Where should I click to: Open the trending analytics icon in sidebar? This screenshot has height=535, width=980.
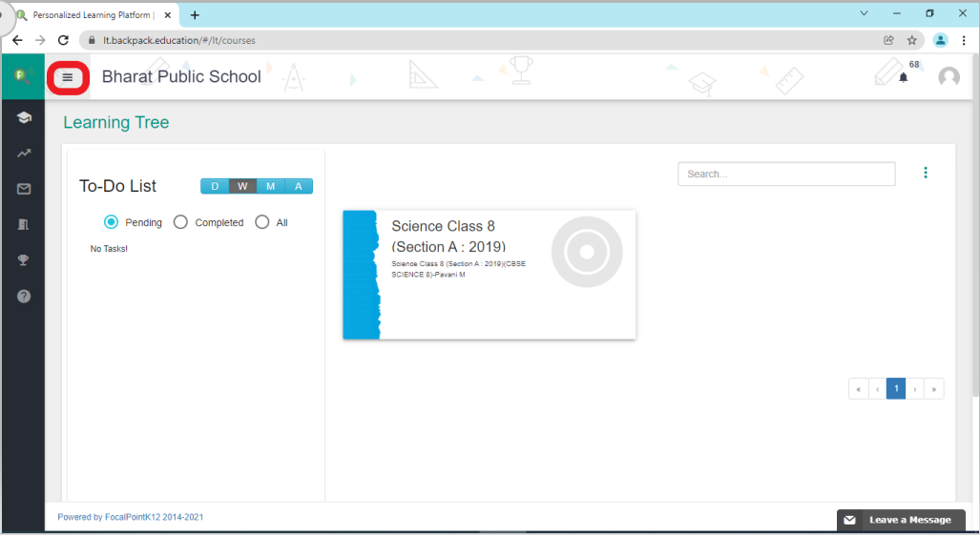pos(24,153)
